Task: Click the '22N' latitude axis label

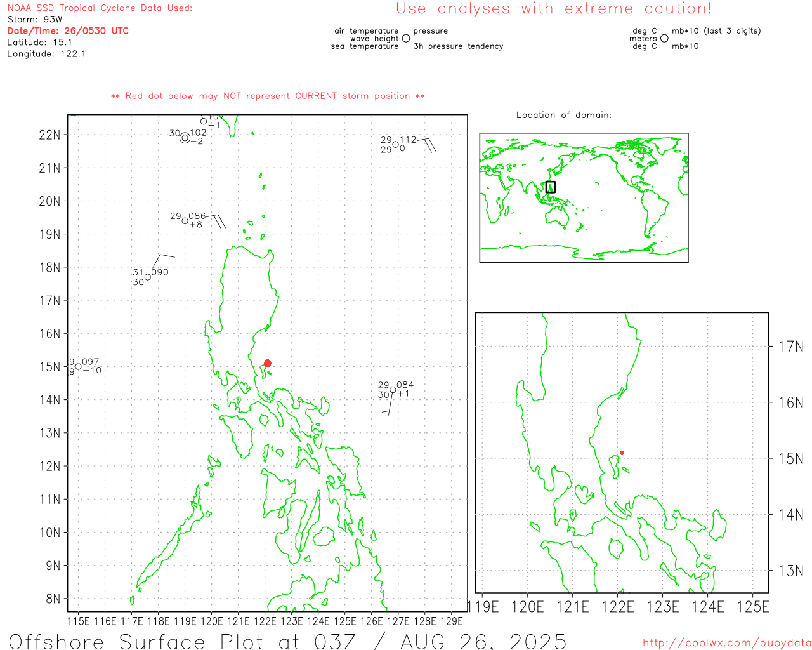Action: pyautogui.click(x=50, y=135)
